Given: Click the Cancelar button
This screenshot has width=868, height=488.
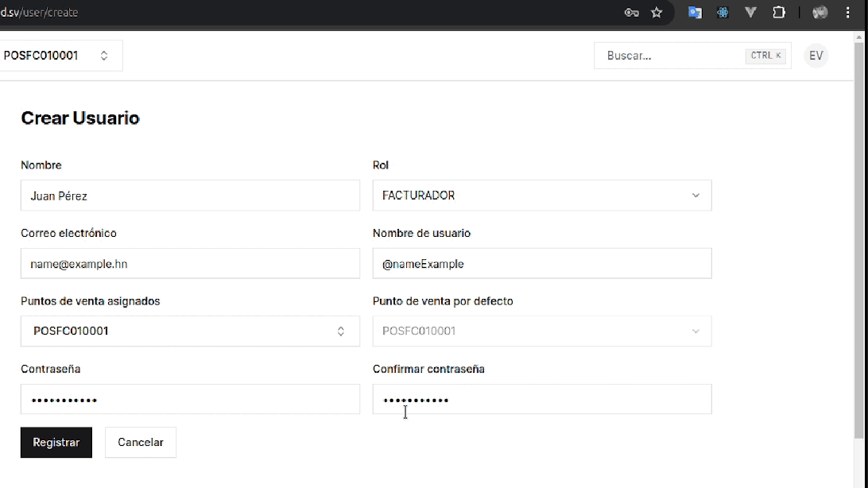Looking at the screenshot, I should pos(140,443).
